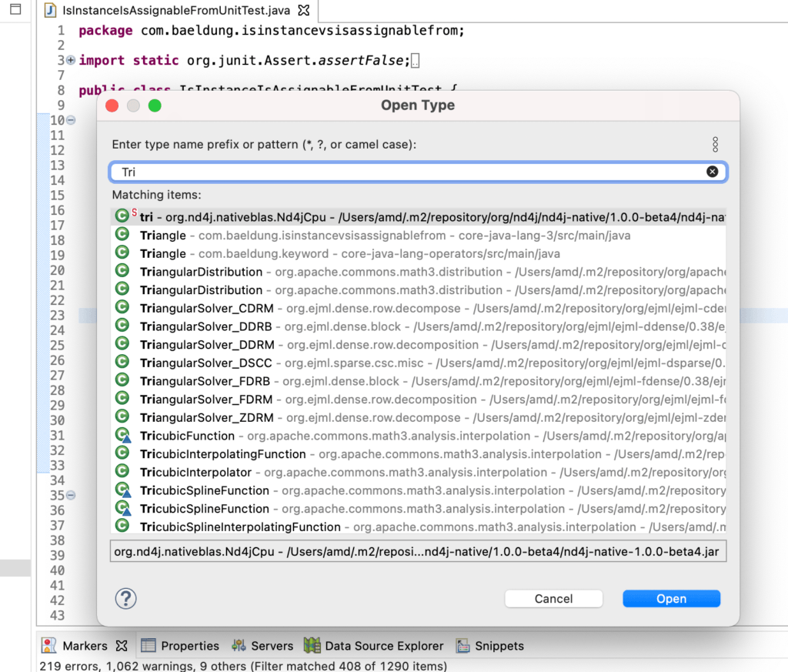Click the Open button
The height and width of the screenshot is (672, 788).
(x=670, y=598)
